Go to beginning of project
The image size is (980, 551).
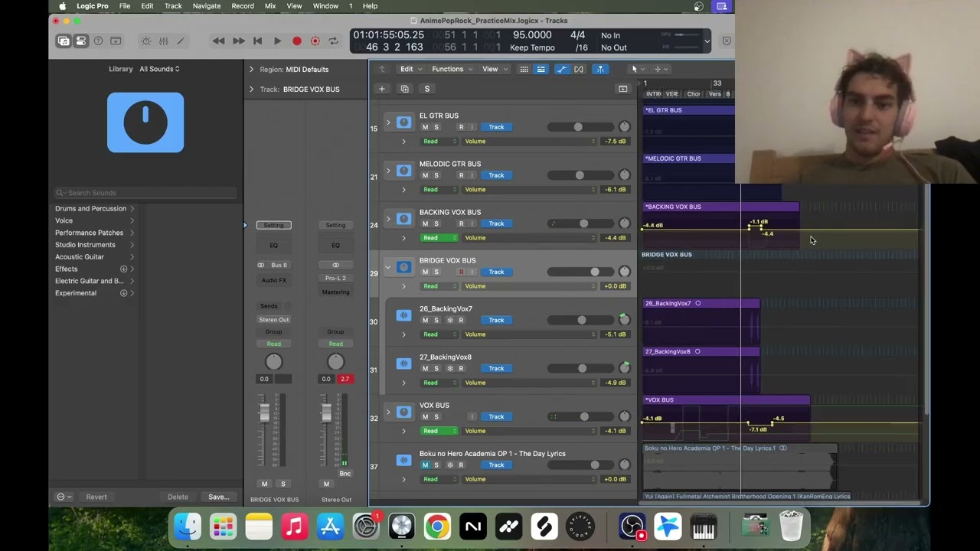258,41
